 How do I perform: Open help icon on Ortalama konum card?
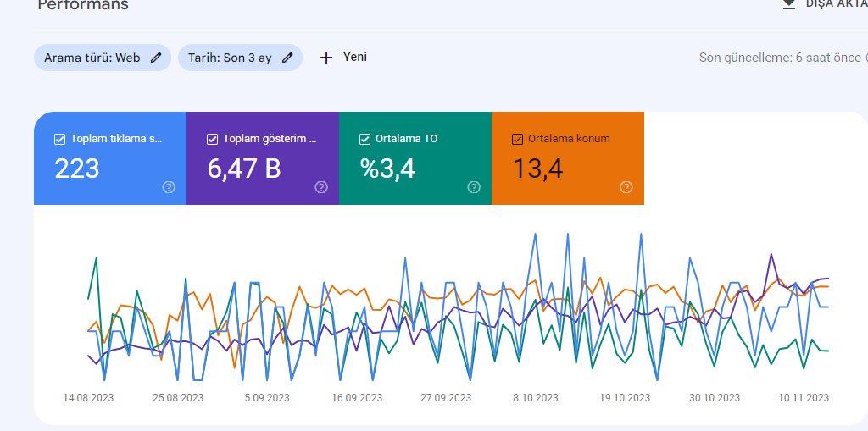pyautogui.click(x=626, y=187)
